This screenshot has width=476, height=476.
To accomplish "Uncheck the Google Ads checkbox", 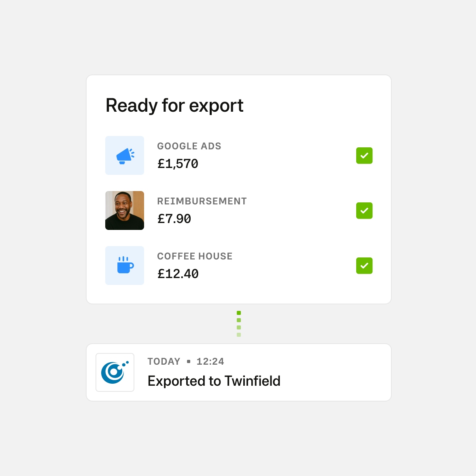I will (364, 156).
